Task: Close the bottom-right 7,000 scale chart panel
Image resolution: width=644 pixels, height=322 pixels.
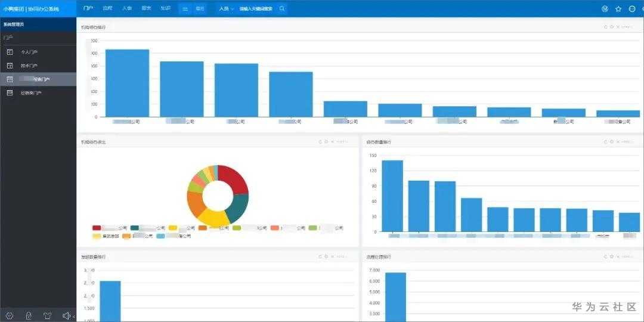Action: 617,256
